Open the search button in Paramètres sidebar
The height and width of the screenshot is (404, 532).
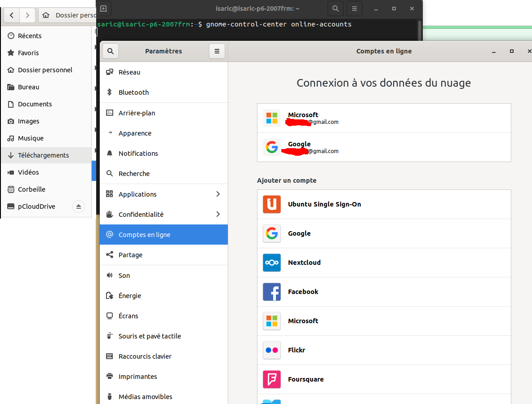(x=110, y=51)
